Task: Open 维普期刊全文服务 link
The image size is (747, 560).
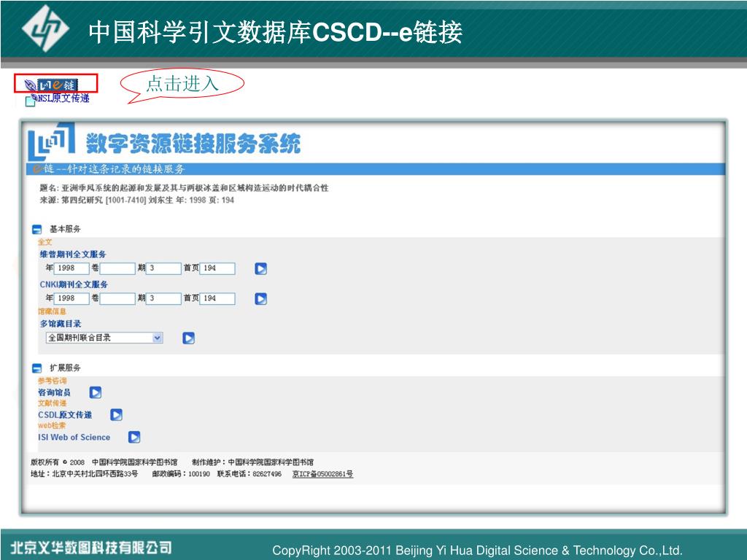Action: tap(73, 254)
